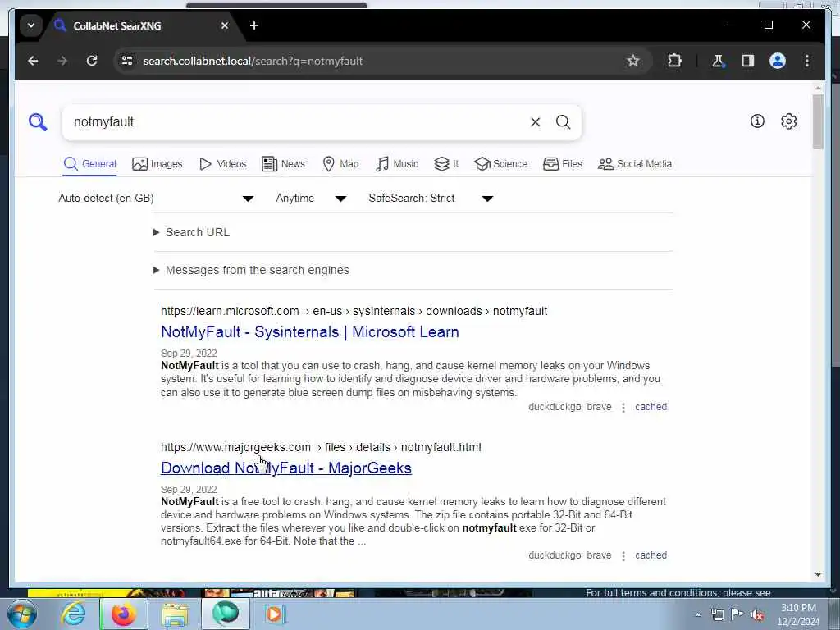
Task: Launch Internet Explorer from taskbar
Action: coord(73,614)
